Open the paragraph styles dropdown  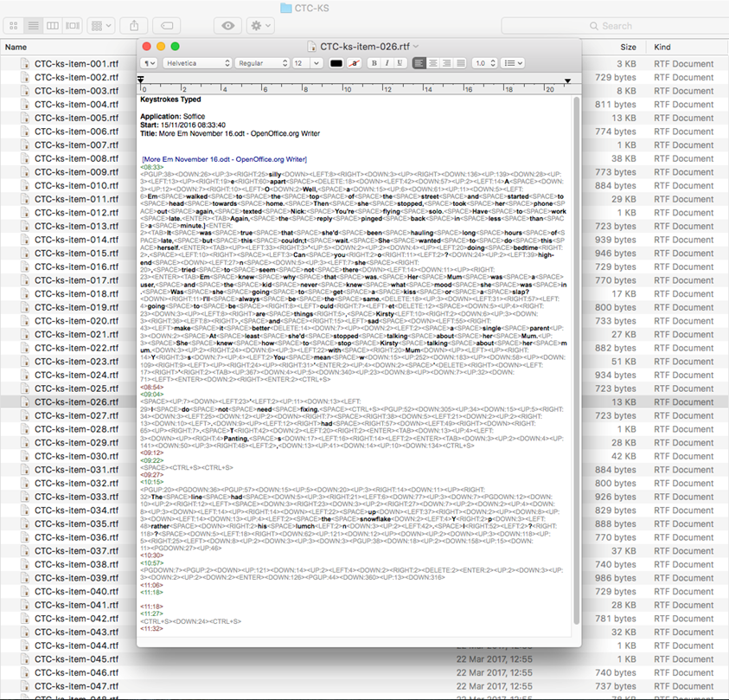150,63
